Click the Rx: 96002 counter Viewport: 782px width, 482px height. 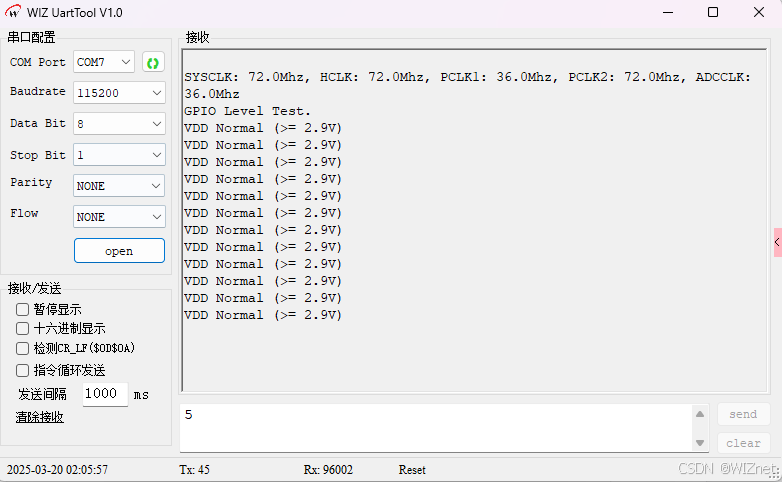click(x=328, y=470)
